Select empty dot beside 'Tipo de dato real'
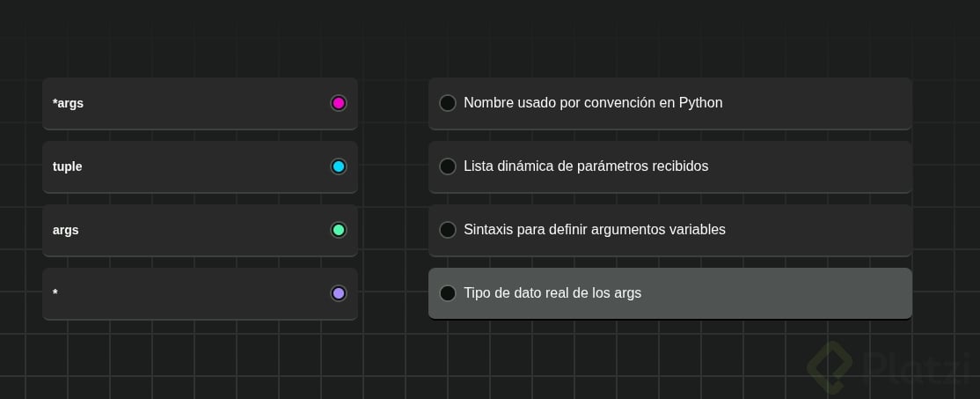This screenshot has width=980, height=399. [448, 293]
